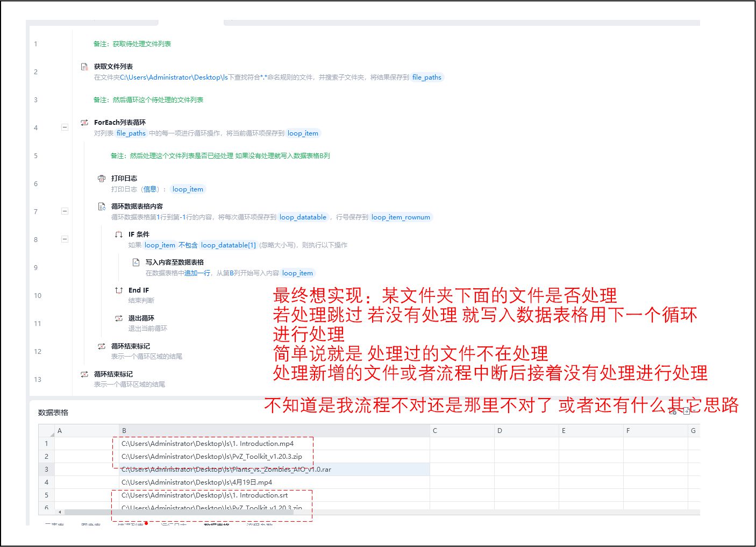Collapse the 循环数据表格内容 block at line 7
The width and height of the screenshot is (756, 547).
click(x=65, y=211)
